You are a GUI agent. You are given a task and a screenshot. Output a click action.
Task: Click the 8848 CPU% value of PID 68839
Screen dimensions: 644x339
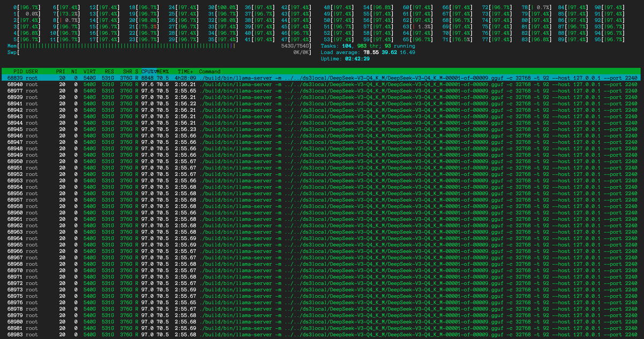(148, 78)
